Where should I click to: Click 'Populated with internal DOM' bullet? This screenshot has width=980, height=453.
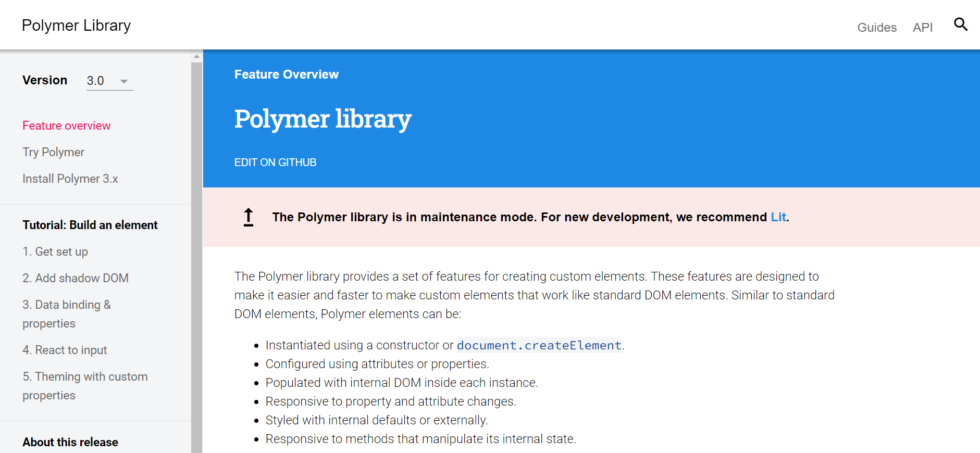click(x=402, y=383)
